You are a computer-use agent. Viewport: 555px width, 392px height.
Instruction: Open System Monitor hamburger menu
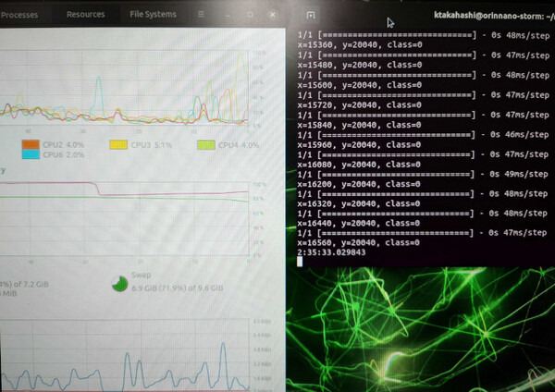[x=202, y=15]
